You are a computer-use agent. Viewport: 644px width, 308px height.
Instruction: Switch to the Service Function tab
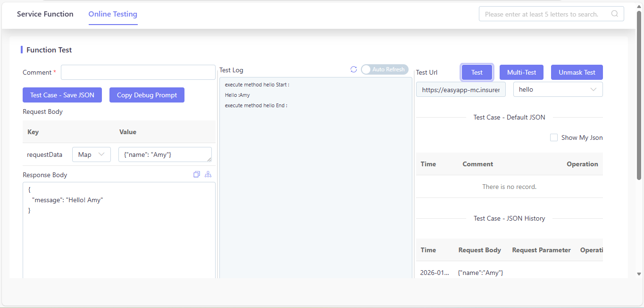[x=45, y=14]
